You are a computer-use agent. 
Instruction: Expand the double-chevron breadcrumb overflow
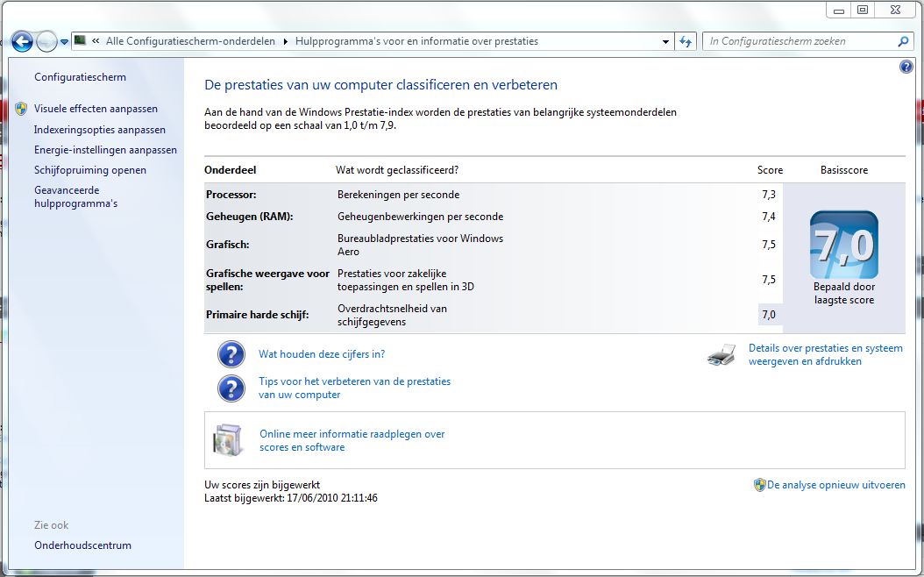(96, 41)
